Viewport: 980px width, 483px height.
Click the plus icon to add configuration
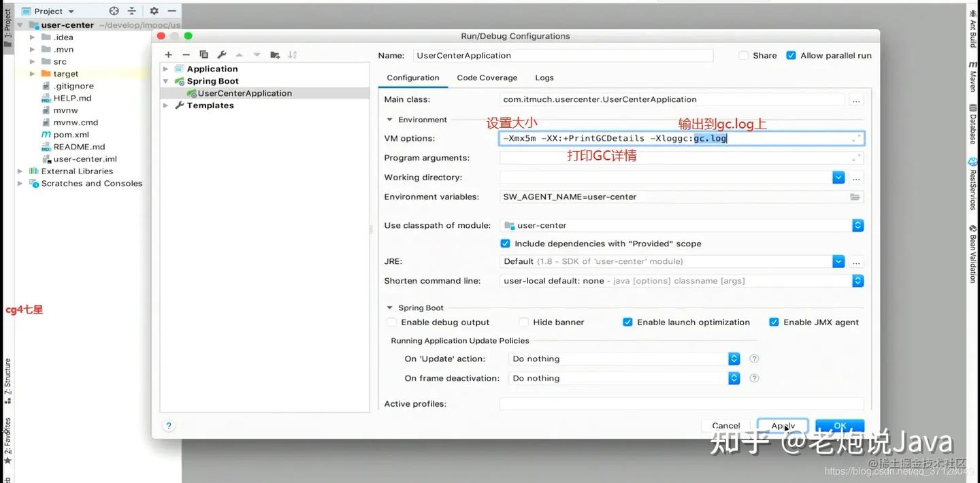pyautogui.click(x=168, y=54)
